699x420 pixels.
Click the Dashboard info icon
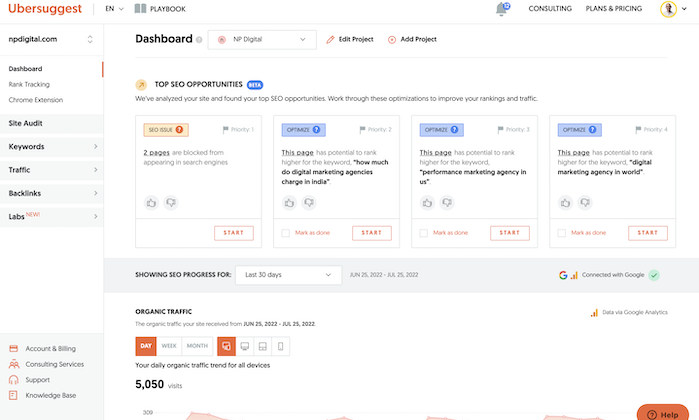pyautogui.click(x=199, y=40)
